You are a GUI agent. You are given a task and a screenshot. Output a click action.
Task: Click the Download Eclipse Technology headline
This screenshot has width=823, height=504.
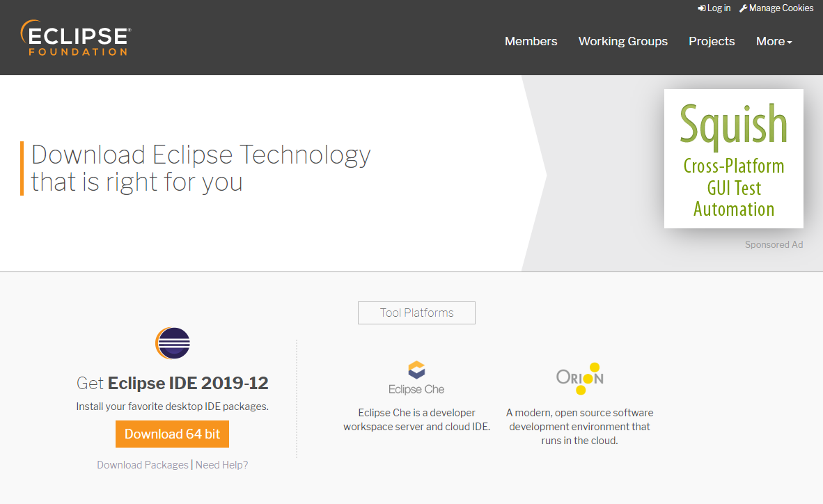pyautogui.click(x=201, y=168)
